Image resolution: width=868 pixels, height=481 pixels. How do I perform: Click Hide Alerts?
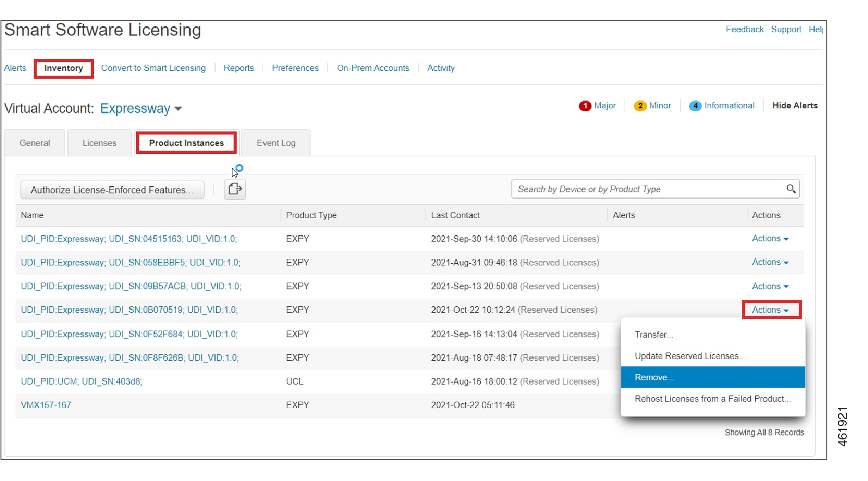pos(795,106)
